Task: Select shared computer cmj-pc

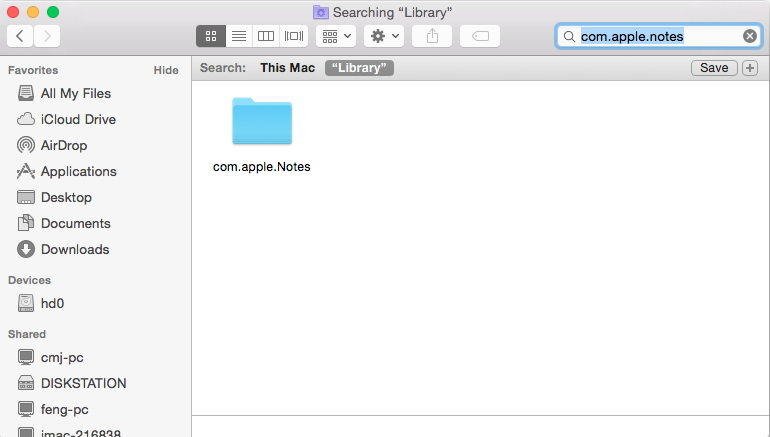Action: [x=62, y=357]
